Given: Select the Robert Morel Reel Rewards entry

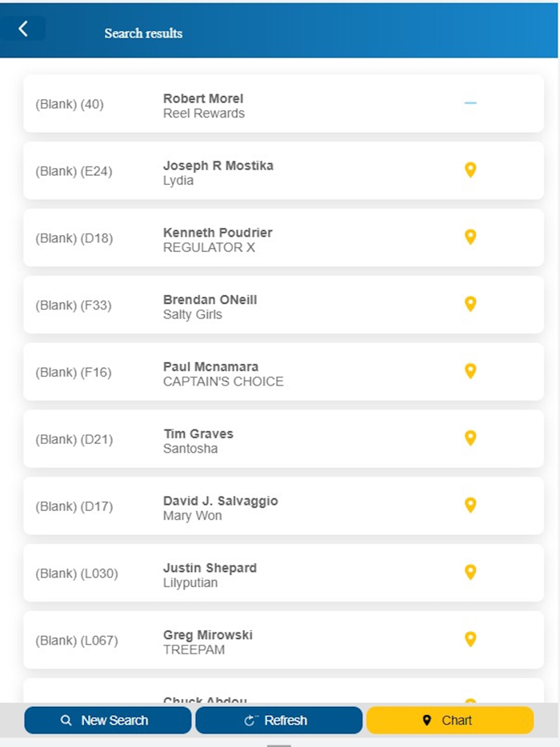Looking at the screenshot, I should pos(280,104).
